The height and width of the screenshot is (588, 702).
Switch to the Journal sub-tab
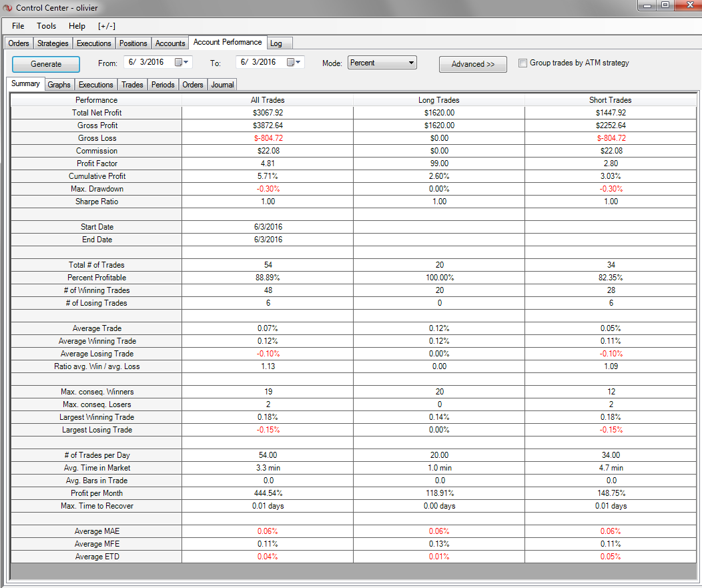click(x=222, y=85)
